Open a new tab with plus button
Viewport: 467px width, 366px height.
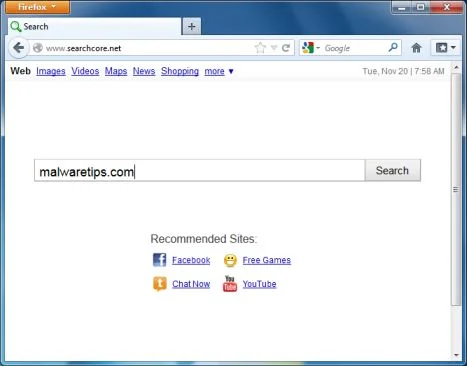coord(192,27)
